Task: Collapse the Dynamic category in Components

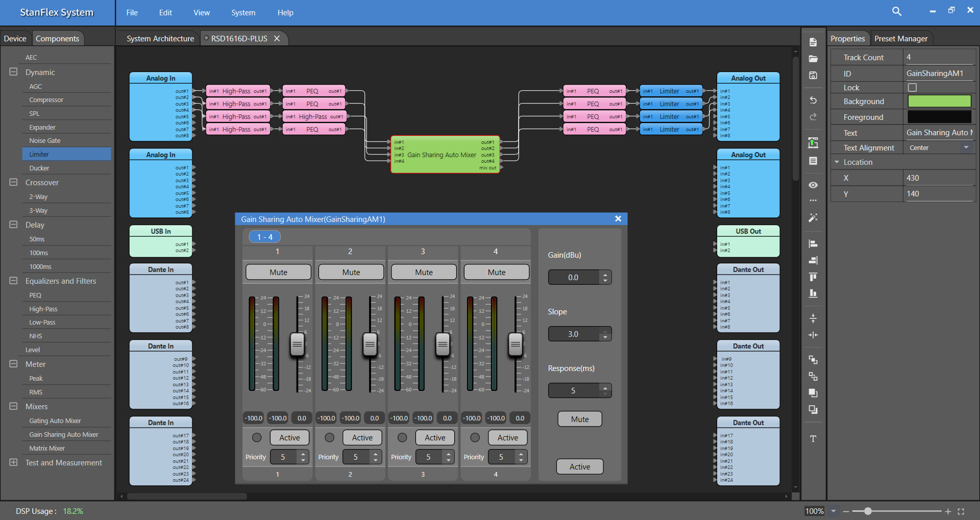Action: 14,72
